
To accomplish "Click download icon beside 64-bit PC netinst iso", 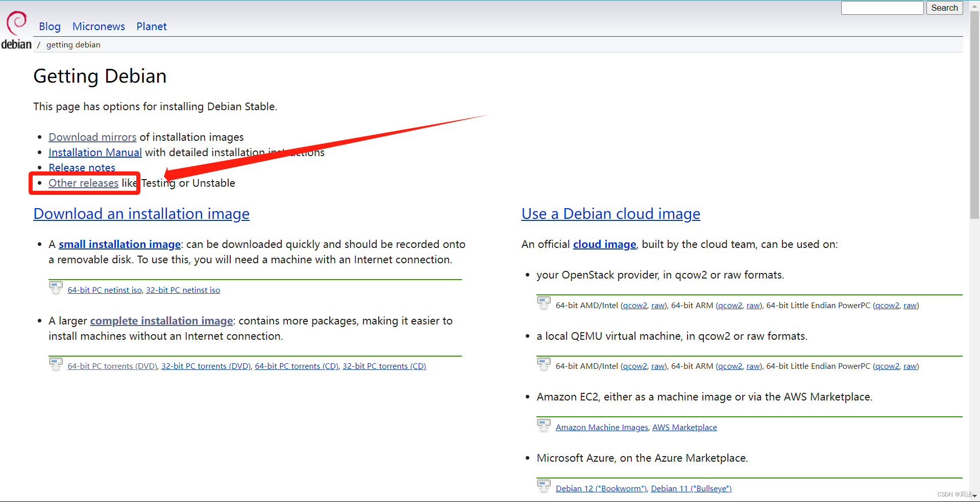I will (x=56, y=288).
